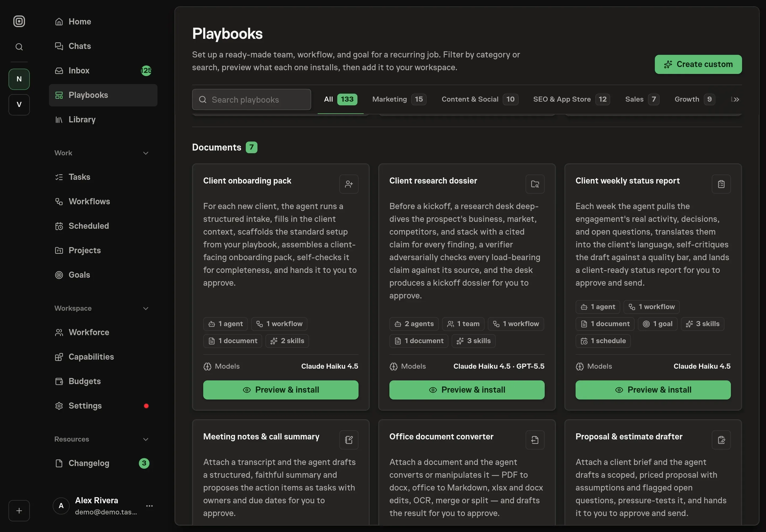Preview & install Client onboarding pack

tap(281, 390)
